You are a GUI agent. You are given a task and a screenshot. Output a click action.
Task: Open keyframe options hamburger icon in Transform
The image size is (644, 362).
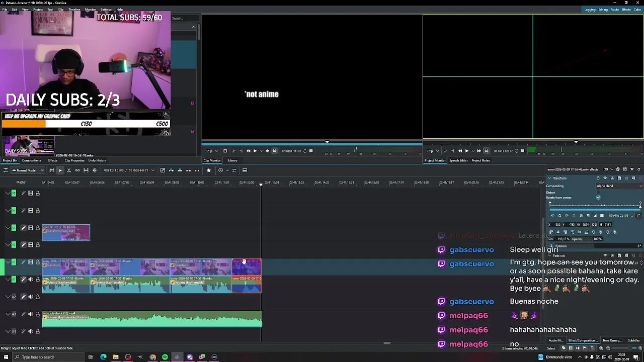point(602,216)
